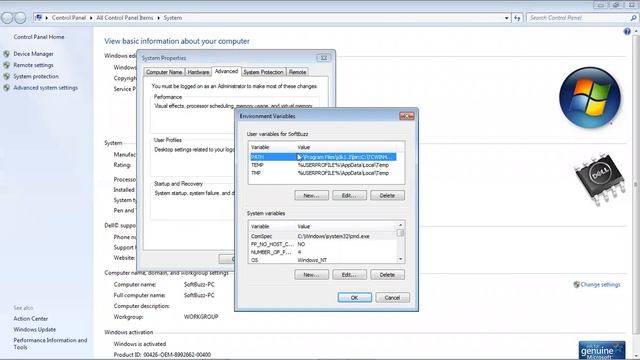Select Control Panel in the breadcrumb
Viewport: 640px width, 360px height.
[69, 18]
